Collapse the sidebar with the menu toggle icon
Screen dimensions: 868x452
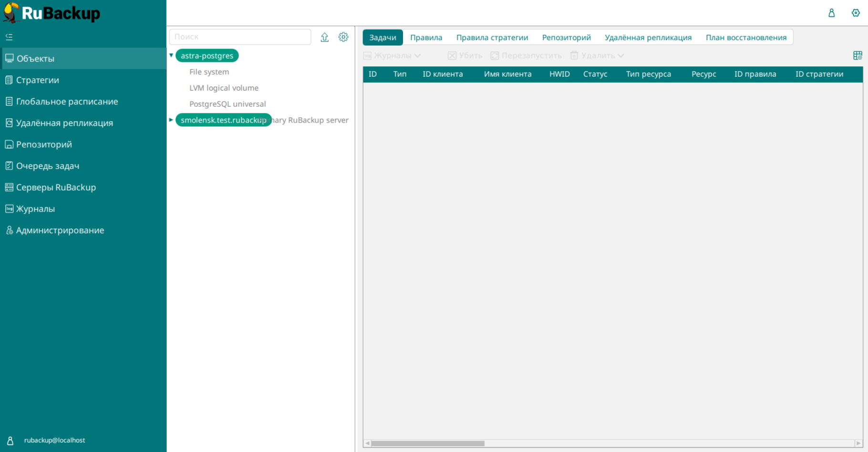coord(9,37)
